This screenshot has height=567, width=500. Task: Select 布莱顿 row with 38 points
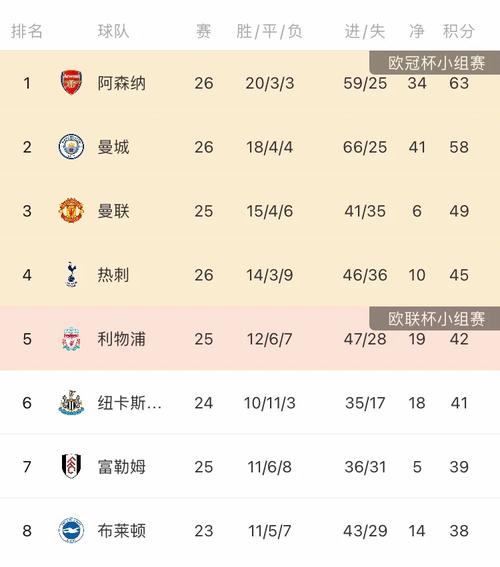250,530
